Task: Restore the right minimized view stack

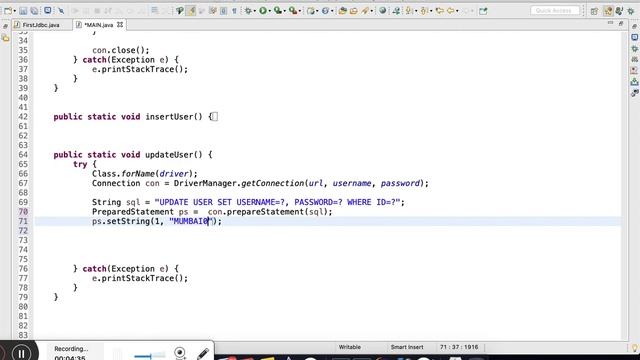Action: [635, 26]
